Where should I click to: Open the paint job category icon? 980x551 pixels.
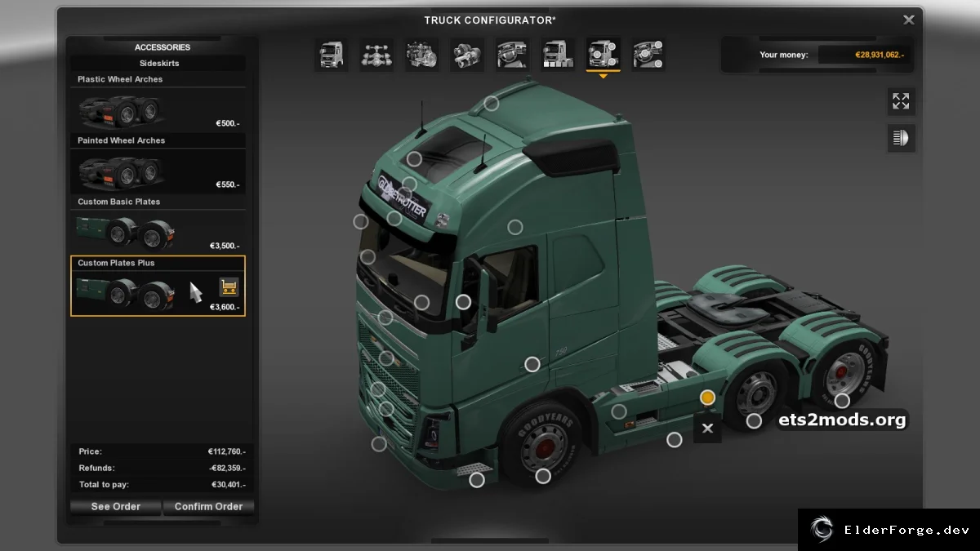pos(557,55)
